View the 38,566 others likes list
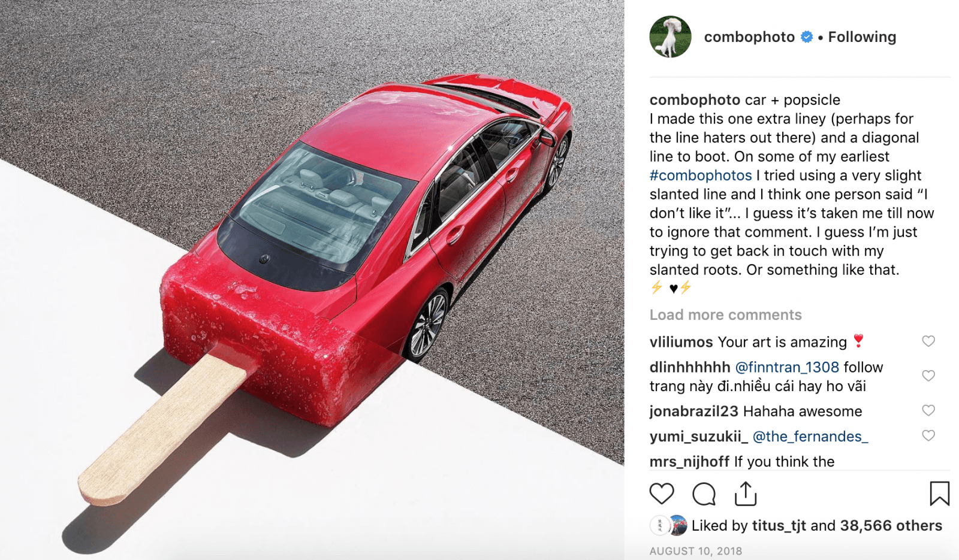Image resolution: width=959 pixels, height=560 pixels. [891, 526]
